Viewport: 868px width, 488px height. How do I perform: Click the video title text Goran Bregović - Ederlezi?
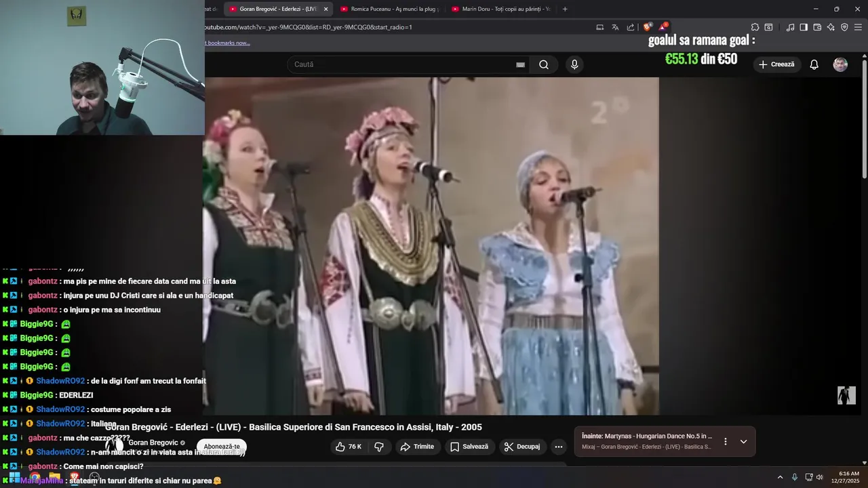point(294,427)
